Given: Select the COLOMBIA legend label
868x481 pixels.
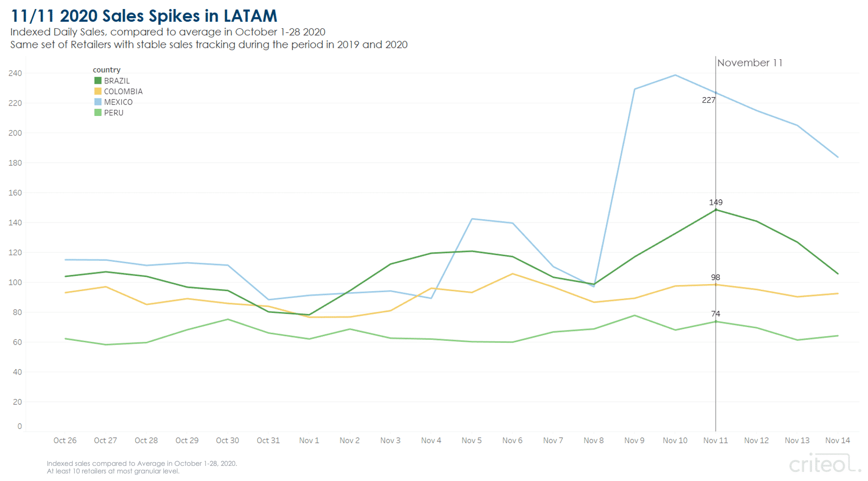Looking at the screenshot, I should [x=123, y=91].
